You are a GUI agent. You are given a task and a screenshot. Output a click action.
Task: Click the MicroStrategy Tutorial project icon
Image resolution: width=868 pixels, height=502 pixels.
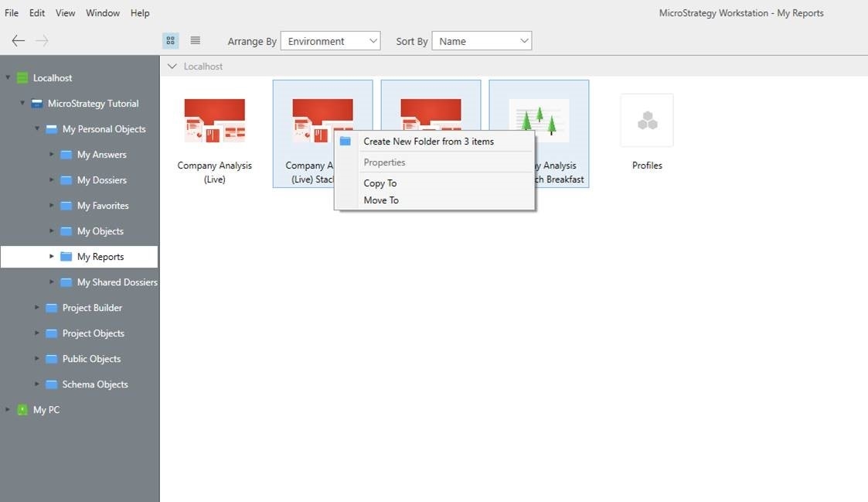pyautogui.click(x=36, y=104)
